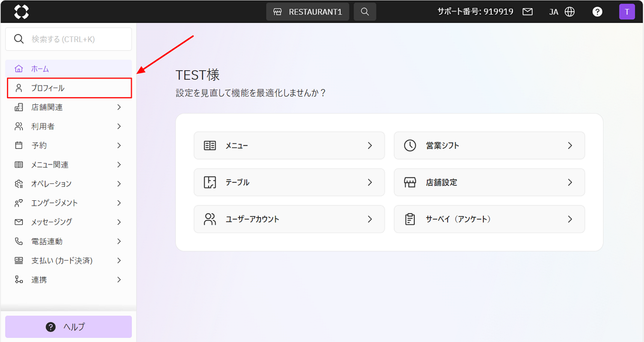Click the home icon in sidebar
The image size is (644, 342).
(19, 69)
